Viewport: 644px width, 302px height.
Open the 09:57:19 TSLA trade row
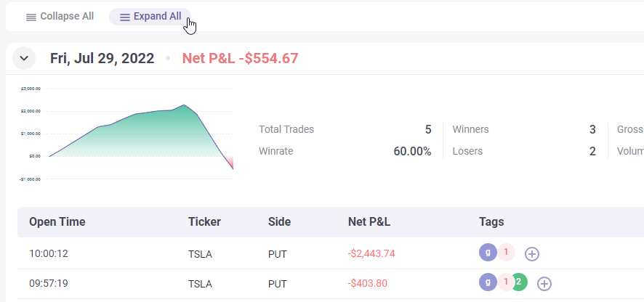[200, 285]
